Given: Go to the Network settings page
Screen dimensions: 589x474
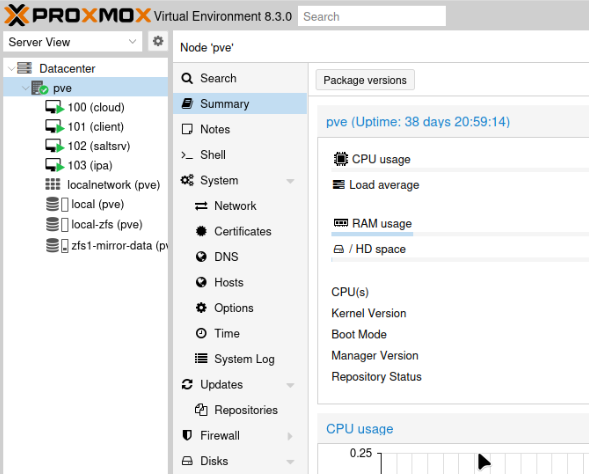Looking at the screenshot, I should [240, 206].
